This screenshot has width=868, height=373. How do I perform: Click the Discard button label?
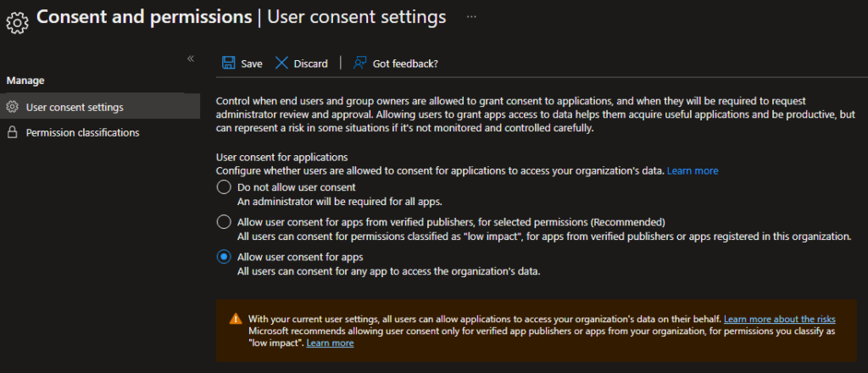coord(310,64)
